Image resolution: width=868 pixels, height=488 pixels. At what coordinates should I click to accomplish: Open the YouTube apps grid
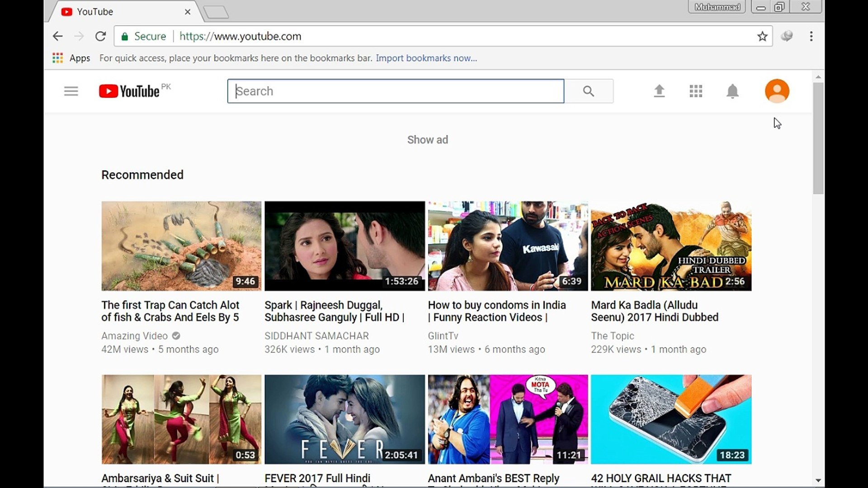point(696,91)
